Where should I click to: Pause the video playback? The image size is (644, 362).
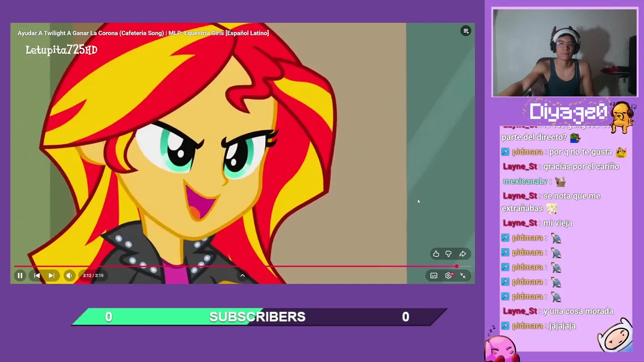[x=20, y=276]
